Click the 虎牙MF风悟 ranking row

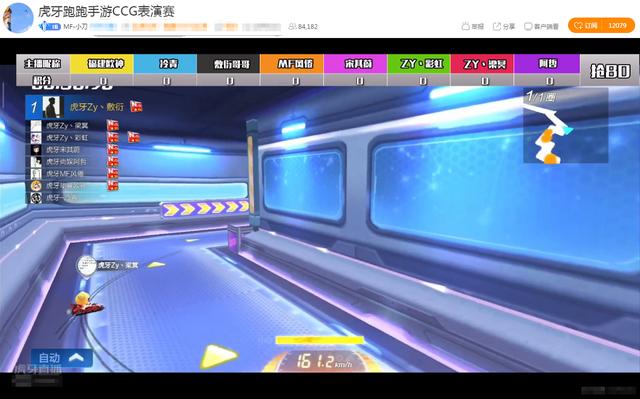tap(73, 174)
